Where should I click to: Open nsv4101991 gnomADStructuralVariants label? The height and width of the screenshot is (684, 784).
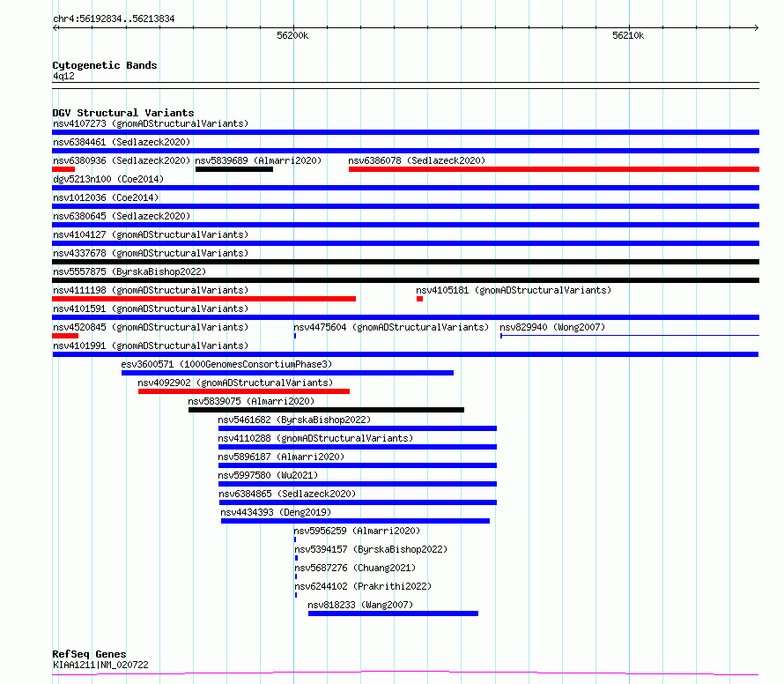pos(151,346)
